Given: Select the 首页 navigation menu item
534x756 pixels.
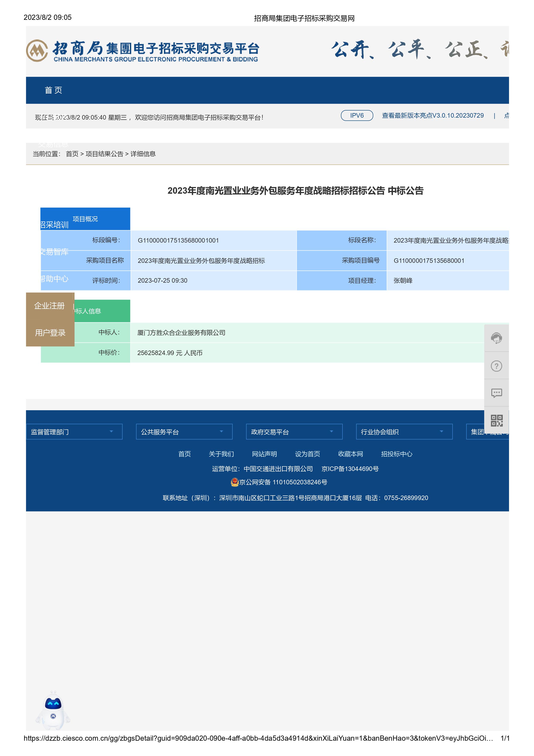Looking at the screenshot, I should (x=53, y=90).
